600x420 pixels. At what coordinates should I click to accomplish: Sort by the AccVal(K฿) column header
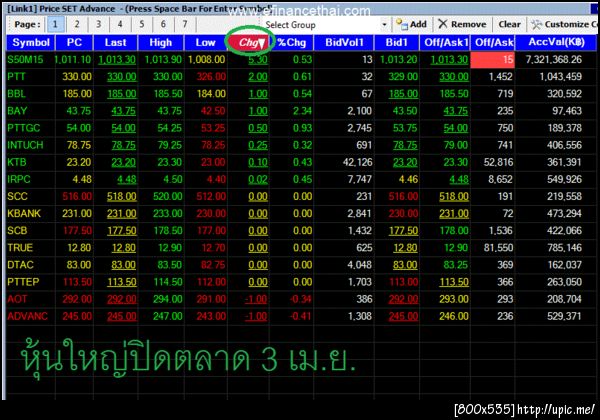click(556, 42)
